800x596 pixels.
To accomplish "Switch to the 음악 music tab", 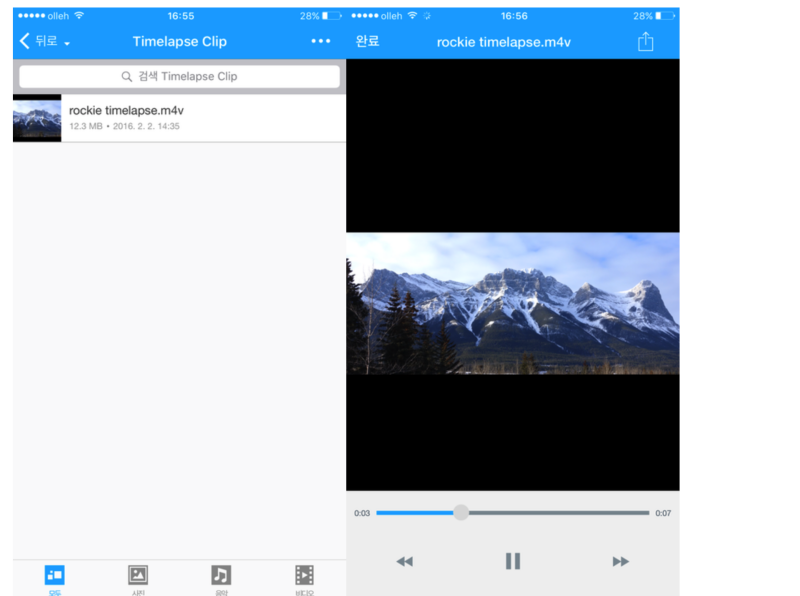I will point(221,579).
